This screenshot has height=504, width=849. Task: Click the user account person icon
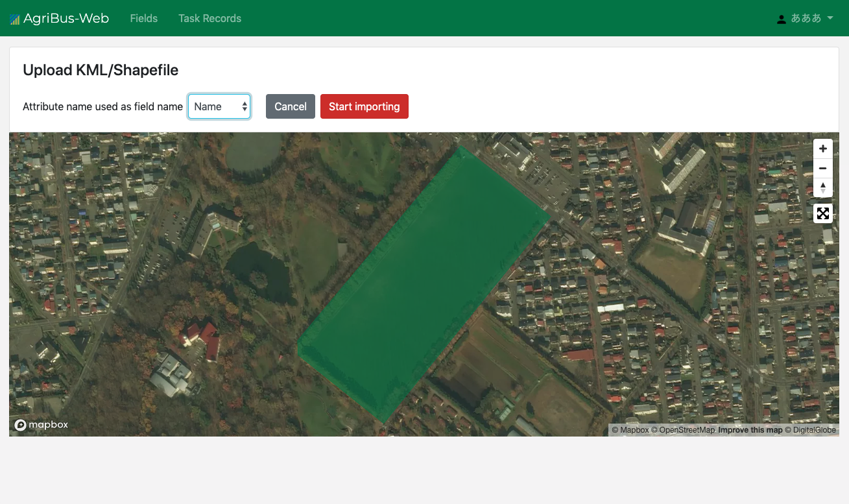[x=781, y=18]
